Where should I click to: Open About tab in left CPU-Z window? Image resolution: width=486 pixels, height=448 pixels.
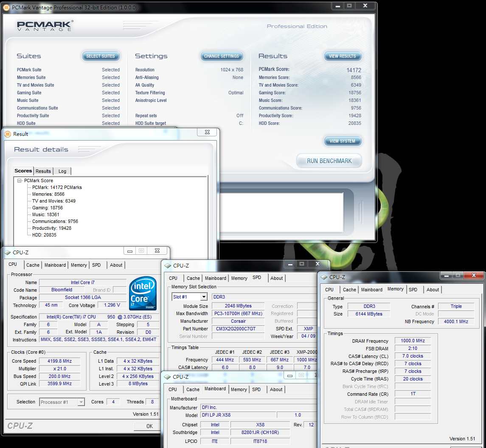[x=116, y=265]
